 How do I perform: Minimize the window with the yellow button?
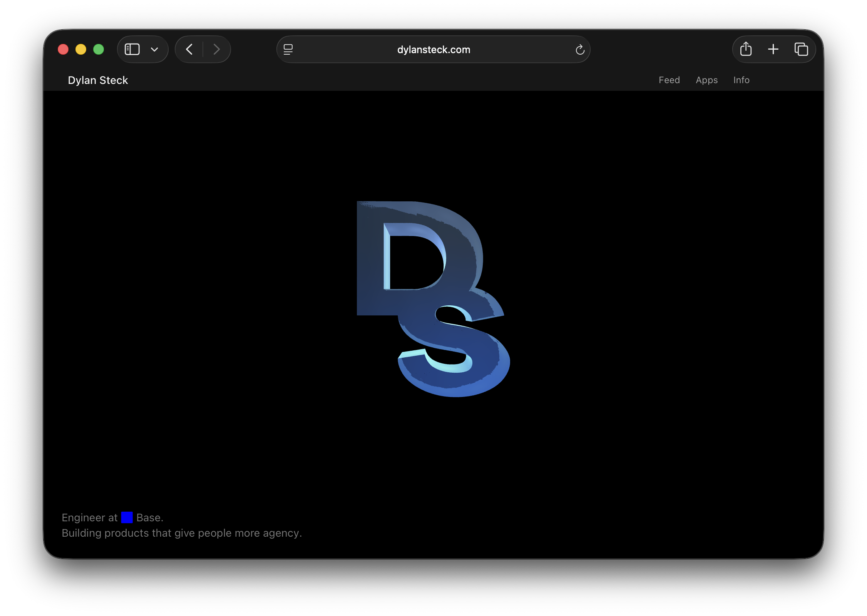point(81,49)
